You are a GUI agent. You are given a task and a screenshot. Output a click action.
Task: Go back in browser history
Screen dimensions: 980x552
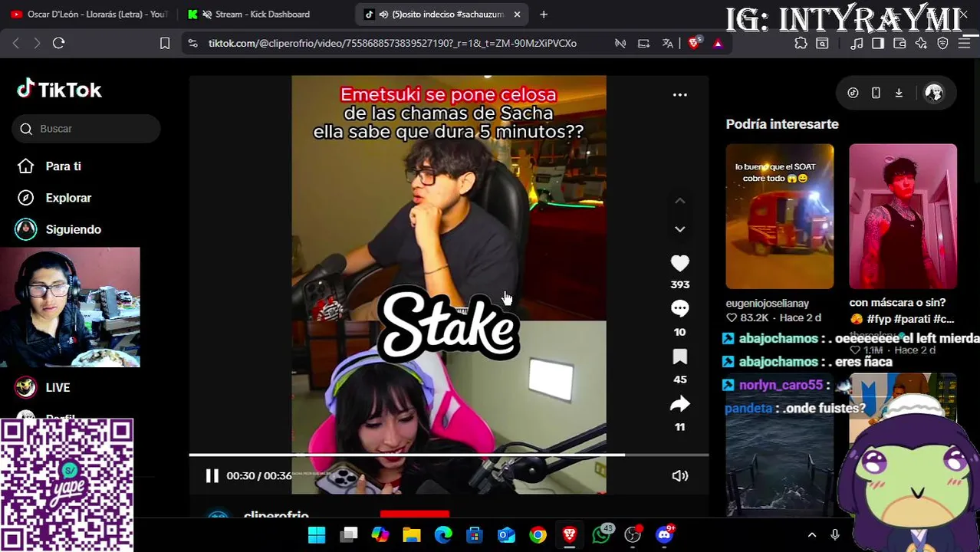coord(16,44)
